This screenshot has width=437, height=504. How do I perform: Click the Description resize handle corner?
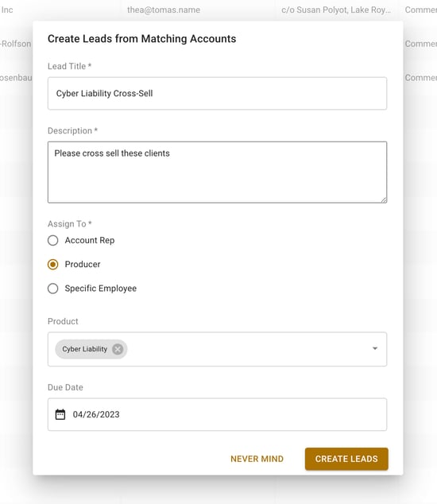(x=384, y=200)
